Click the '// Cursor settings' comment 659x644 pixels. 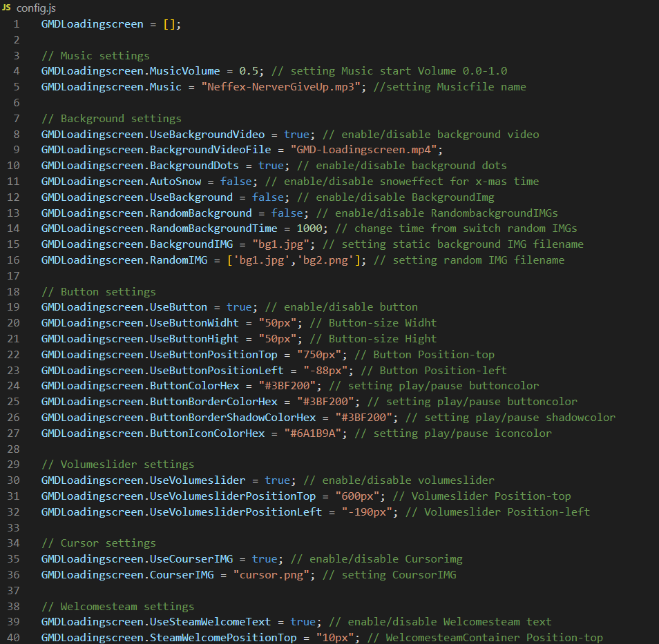(x=98, y=543)
